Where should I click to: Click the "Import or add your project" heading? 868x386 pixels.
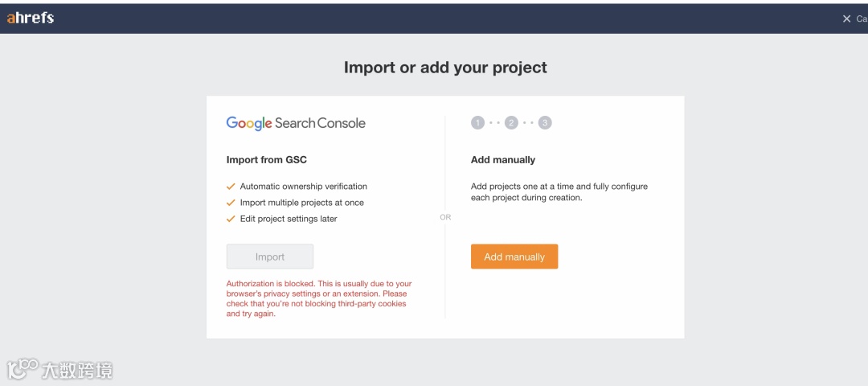tap(445, 68)
